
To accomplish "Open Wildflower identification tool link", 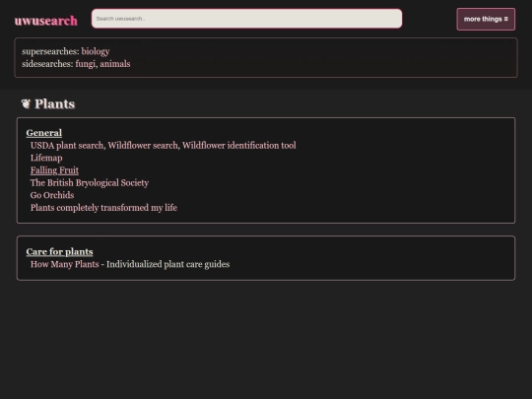I will click(x=239, y=146).
